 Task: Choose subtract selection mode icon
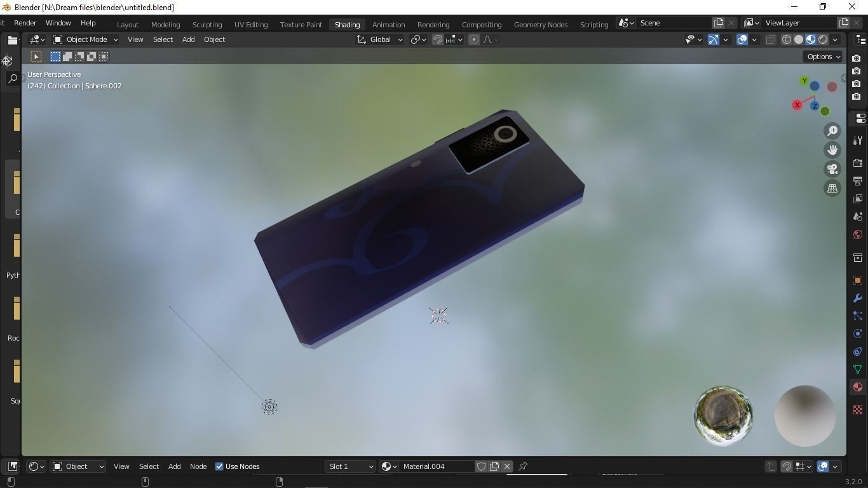79,57
